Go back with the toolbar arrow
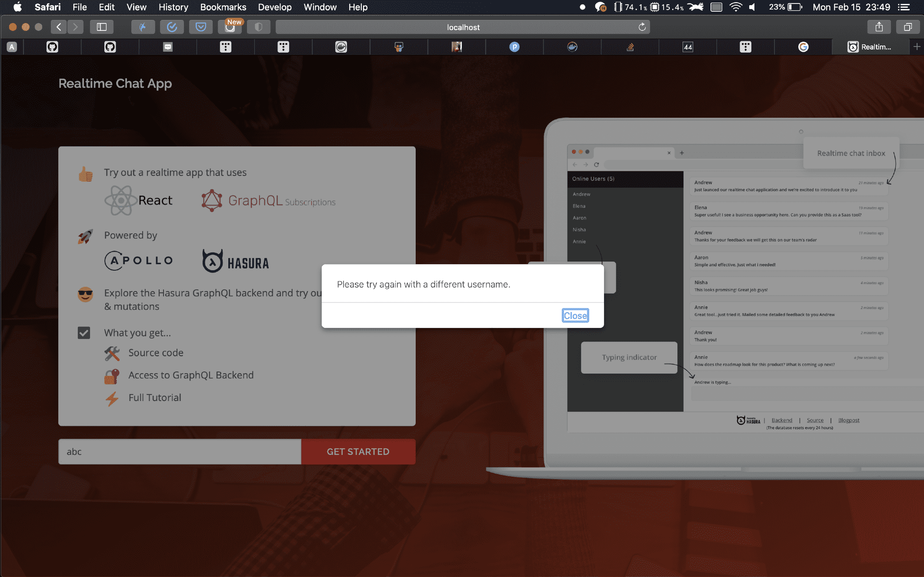This screenshot has width=924, height=577. [59, 27]
